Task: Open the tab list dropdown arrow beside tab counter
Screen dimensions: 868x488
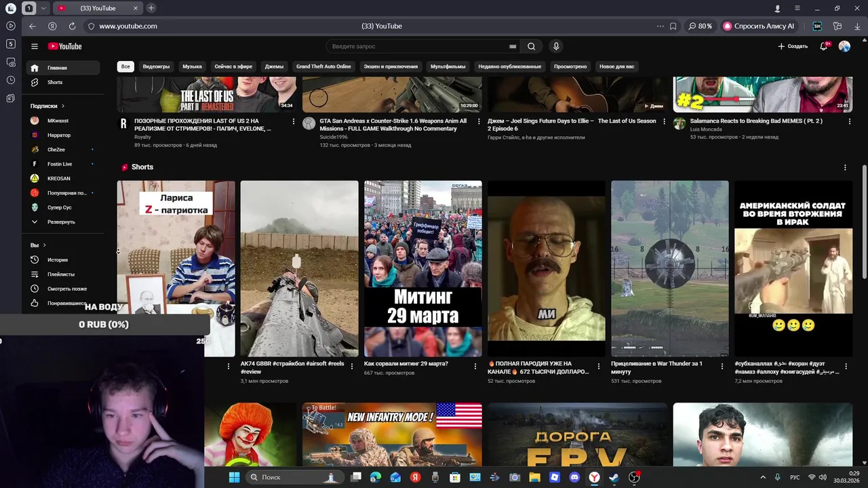Action: pos(44,8)
